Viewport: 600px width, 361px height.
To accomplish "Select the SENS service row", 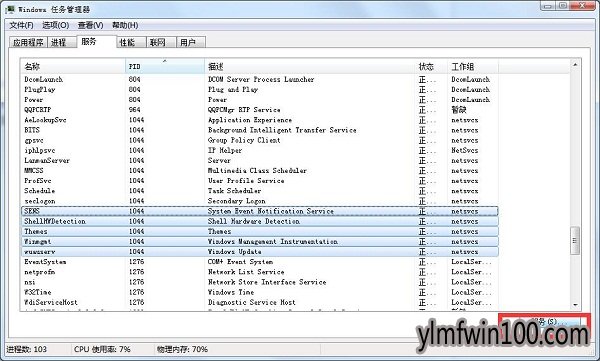I will [x=259, y=211].
